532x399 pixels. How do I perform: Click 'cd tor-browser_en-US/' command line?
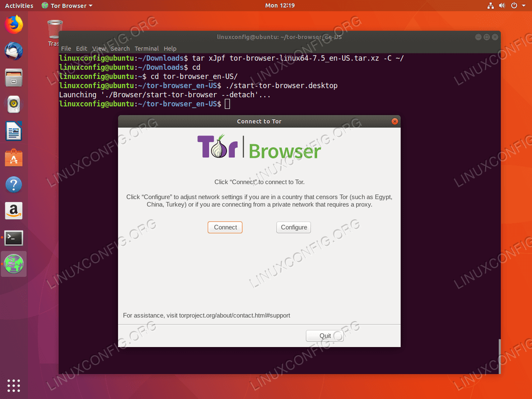point(194,77)
